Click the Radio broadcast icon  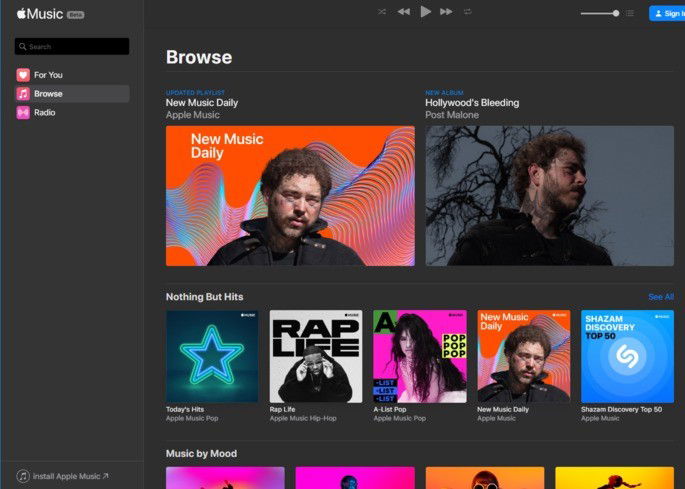(x=23, y=113)
